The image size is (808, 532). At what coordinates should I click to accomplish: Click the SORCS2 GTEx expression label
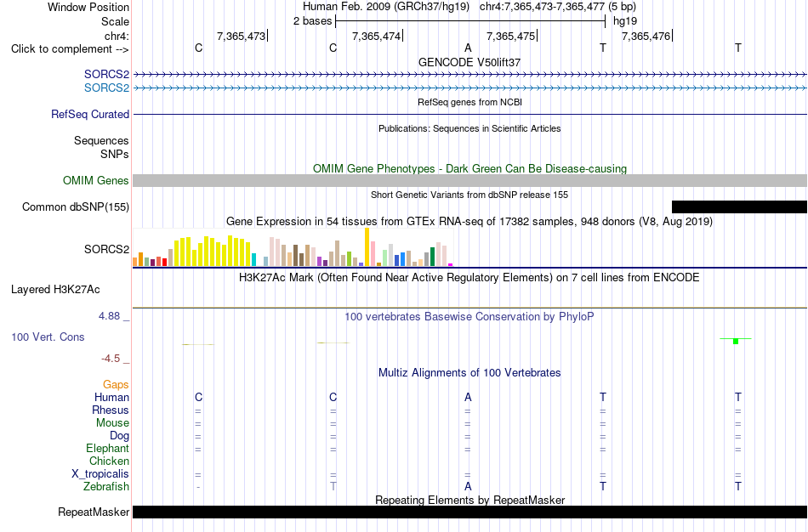[106, 249]
